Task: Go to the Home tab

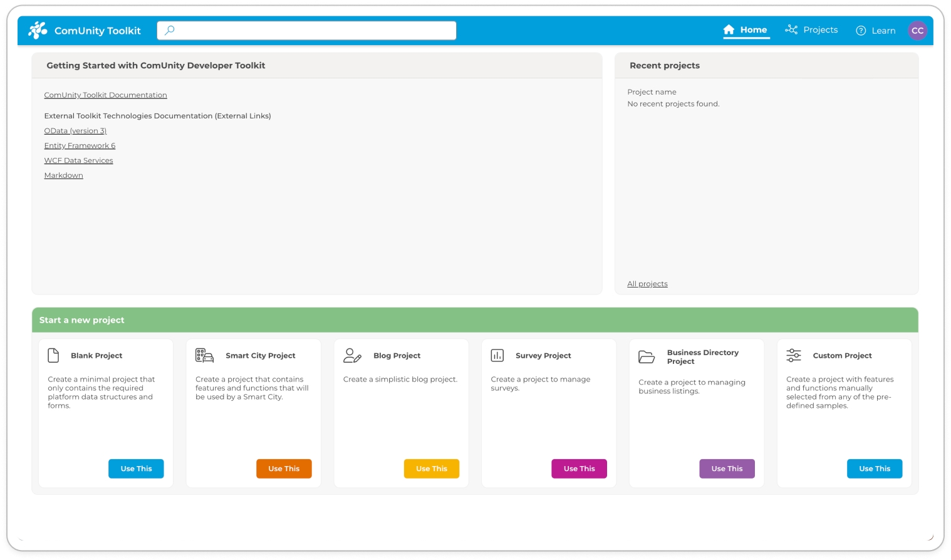Action: coord(746,30)
